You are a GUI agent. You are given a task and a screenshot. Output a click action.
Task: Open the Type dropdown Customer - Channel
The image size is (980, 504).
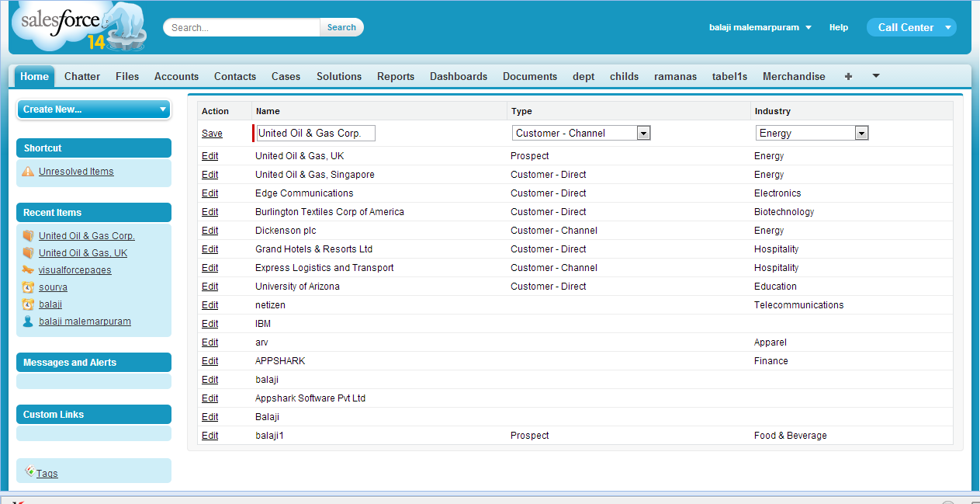tap(581, 133)
